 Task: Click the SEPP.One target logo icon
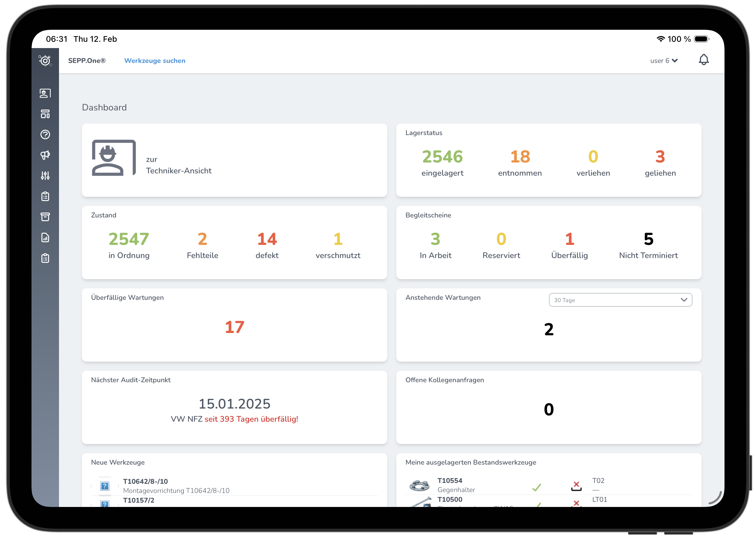[45, 60]
